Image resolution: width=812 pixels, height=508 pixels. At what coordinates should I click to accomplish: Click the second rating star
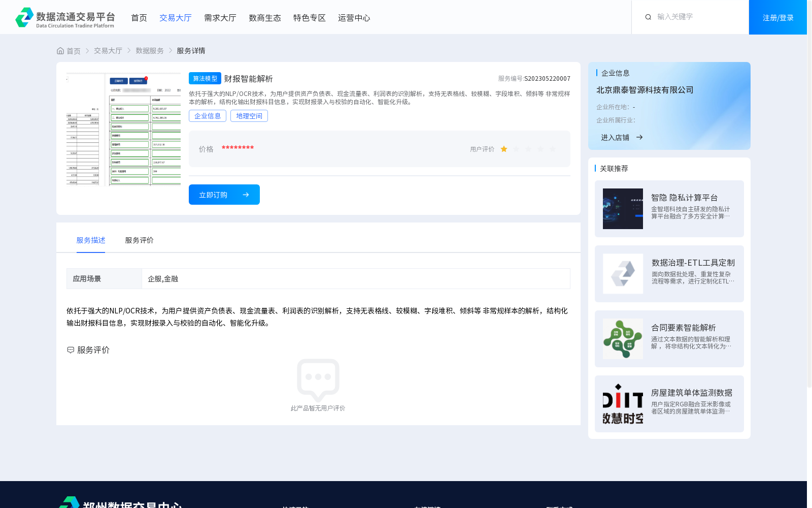[516, 149]
